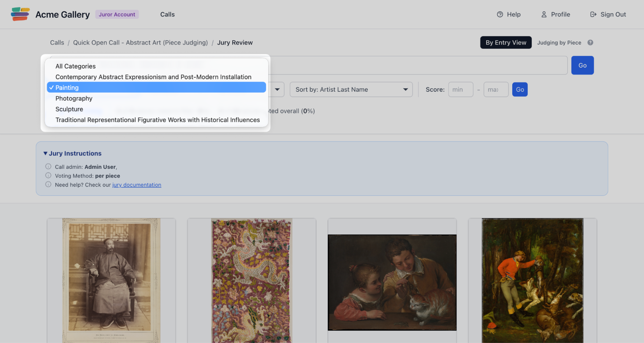Click the Help question-mark icon
The width and height of the screenshot is (644, 343).
(500, 14)
